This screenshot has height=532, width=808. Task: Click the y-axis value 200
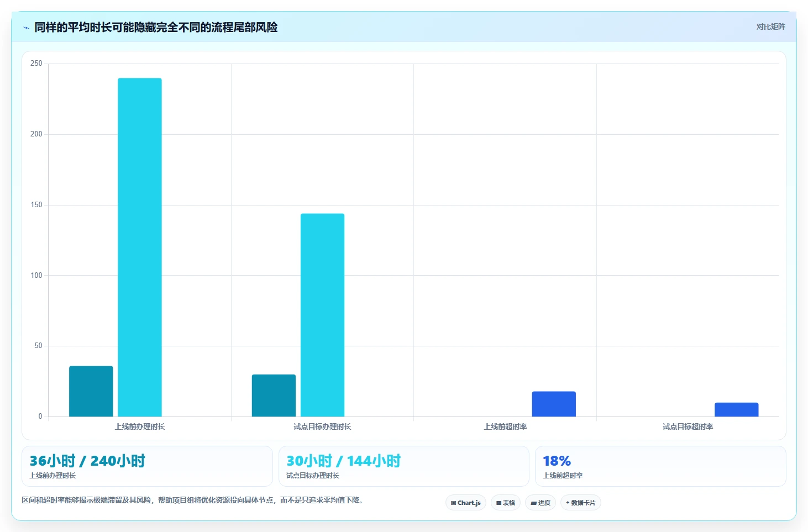point(36,134)
